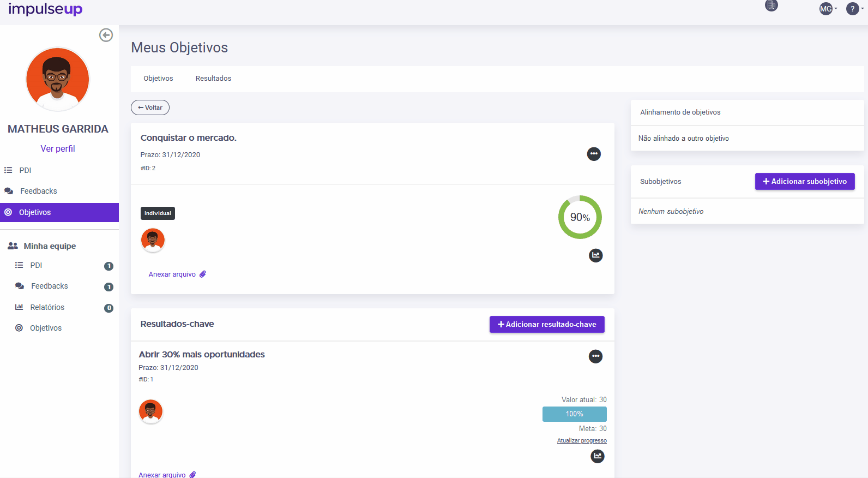
Task: Open the company building icon in header
Action: pyautogui.click(x=771, y=5)
